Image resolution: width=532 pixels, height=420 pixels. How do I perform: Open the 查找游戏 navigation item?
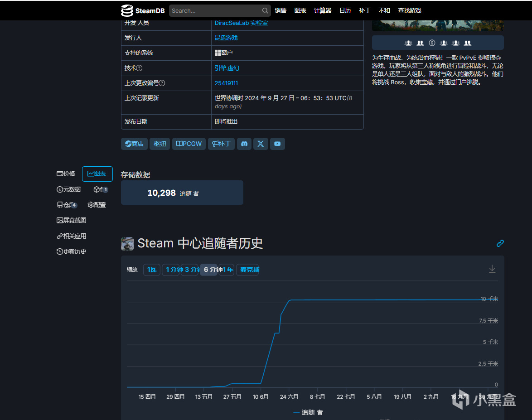pos(410,10)
